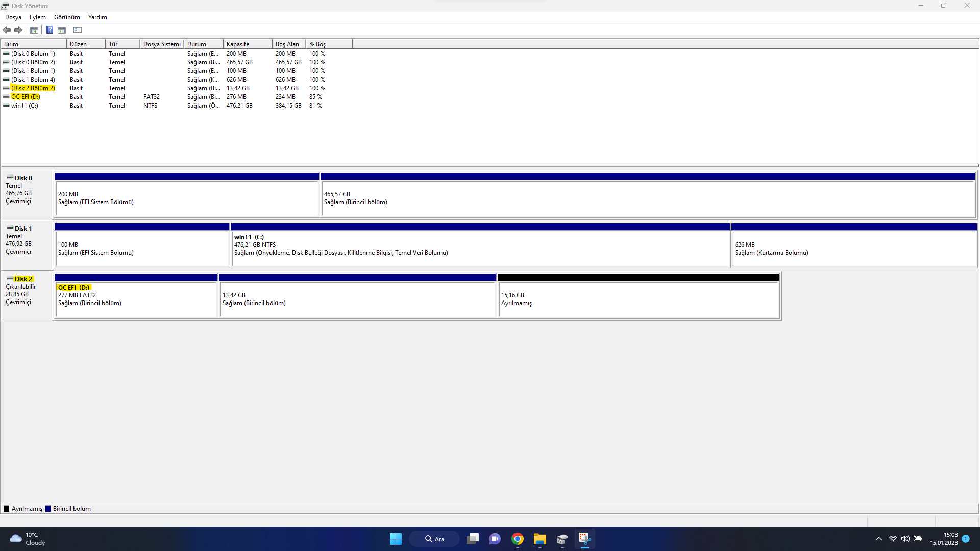
Task: Open the Dosya menu
Action: click(x=13, y=17)
